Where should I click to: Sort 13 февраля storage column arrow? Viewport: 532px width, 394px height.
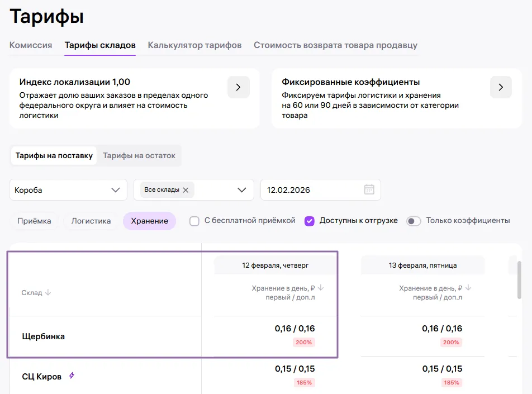pos(468,288)
